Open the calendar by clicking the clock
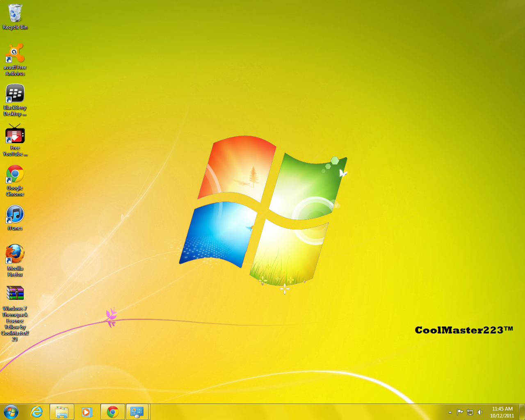Viewport: 525px width, 420px height. click(501, 411)
